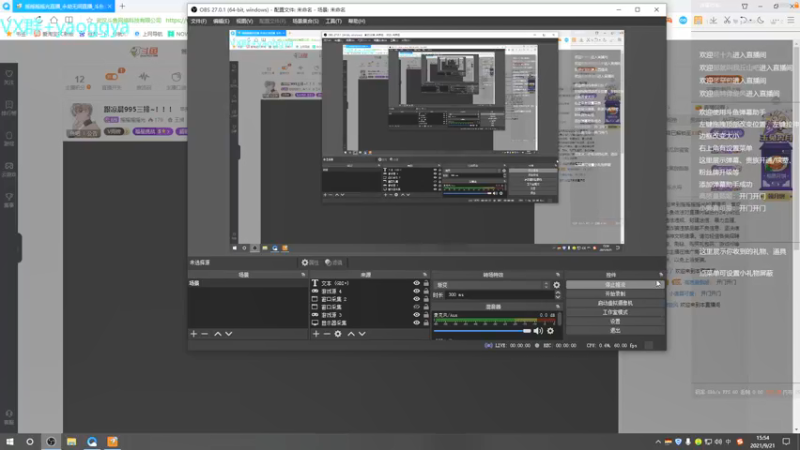The height and width of the screenshot is (450, 800).
Task: Click the 属性 properties button above the docks
Action: click(310, 263)
